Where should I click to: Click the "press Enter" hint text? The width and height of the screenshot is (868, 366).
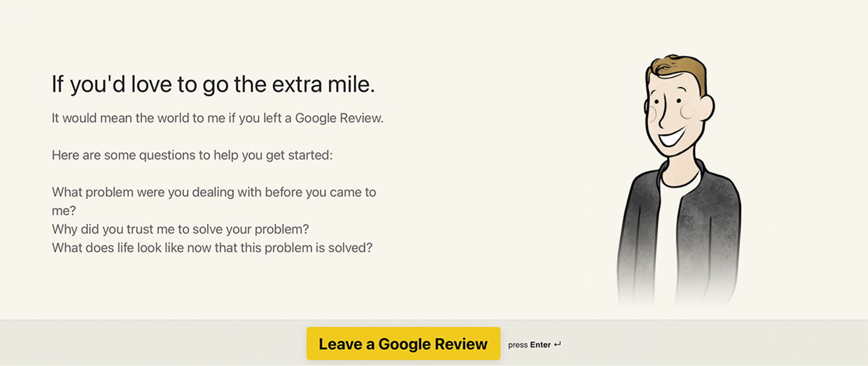coord(529,345)
